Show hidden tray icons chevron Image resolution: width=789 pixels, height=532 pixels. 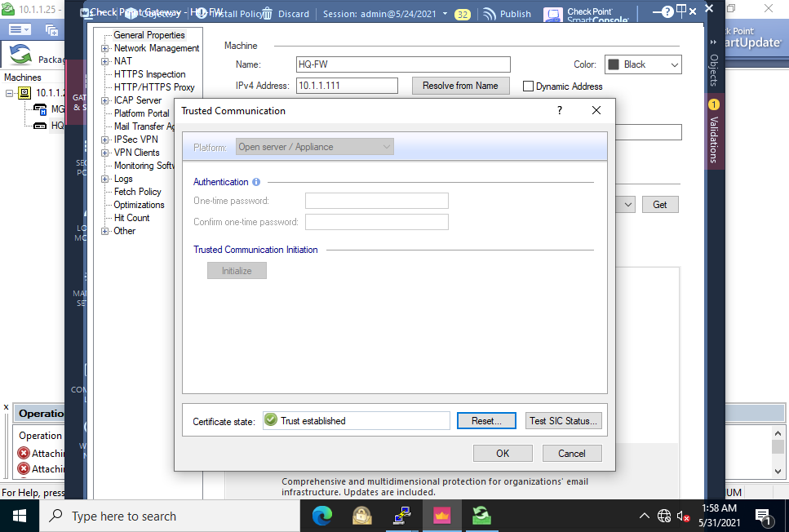[x=644, y=516]
